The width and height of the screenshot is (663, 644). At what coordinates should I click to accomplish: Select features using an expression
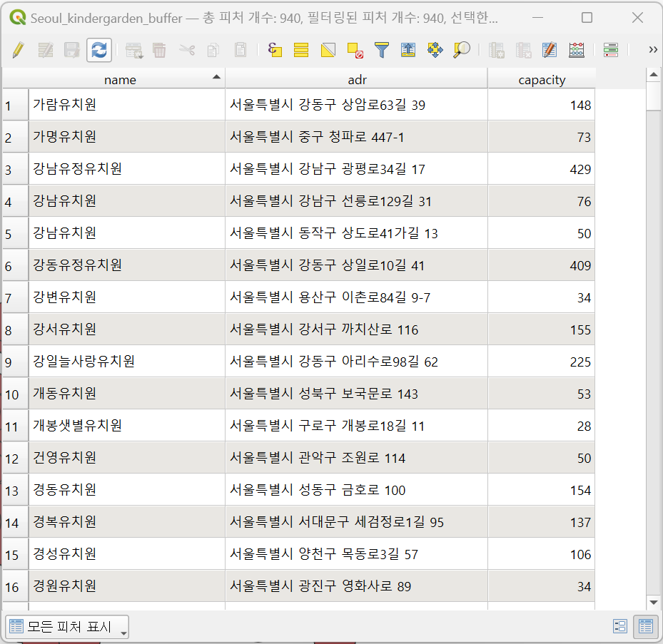[275, 51]
